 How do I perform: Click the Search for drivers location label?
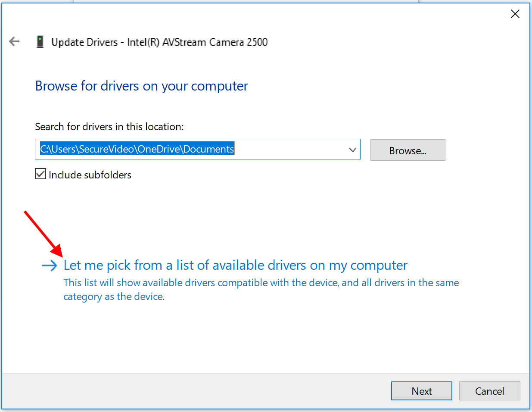(109, 127)
